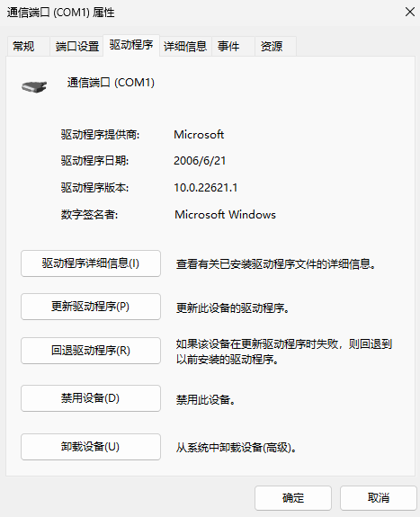Close the COM1 properties dialog

[410, 13]
